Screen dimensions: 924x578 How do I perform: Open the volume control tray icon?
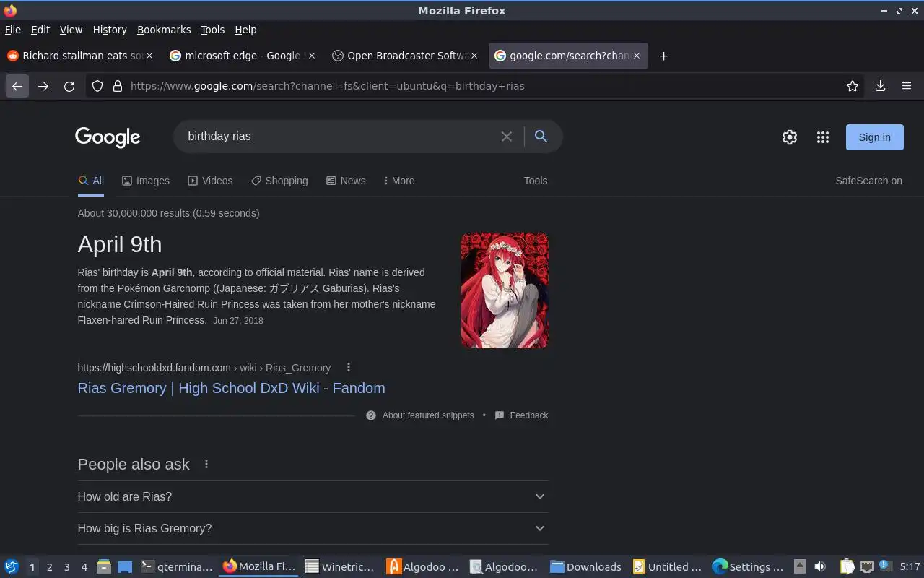(x=820, y=566)
